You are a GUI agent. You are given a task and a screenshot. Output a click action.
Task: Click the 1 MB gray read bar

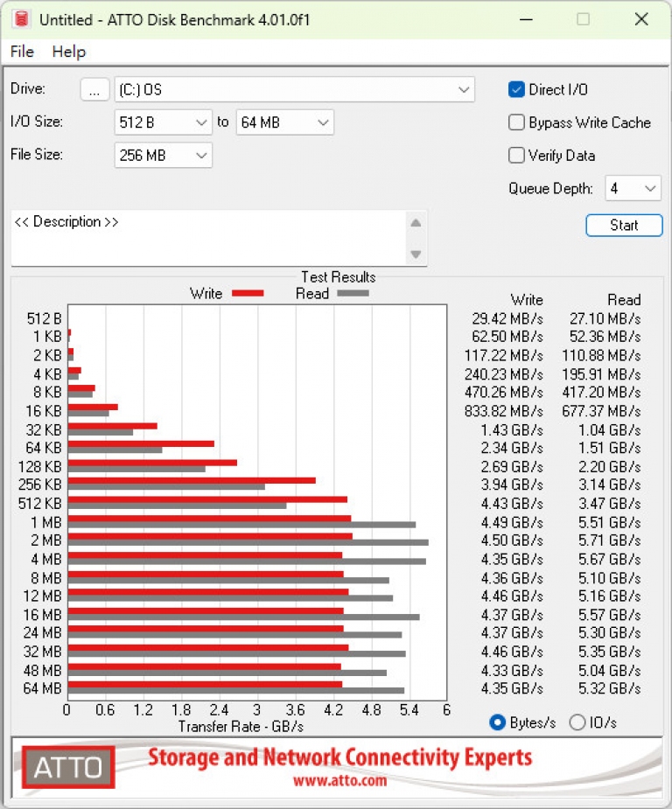pos(241,525)
